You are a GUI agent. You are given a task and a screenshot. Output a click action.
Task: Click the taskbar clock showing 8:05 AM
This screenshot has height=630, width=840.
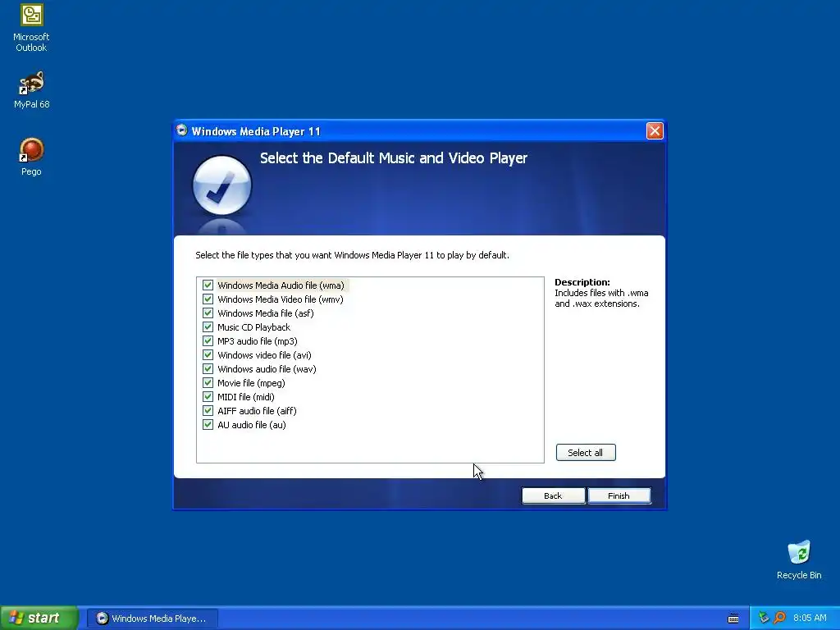[810, 618]
